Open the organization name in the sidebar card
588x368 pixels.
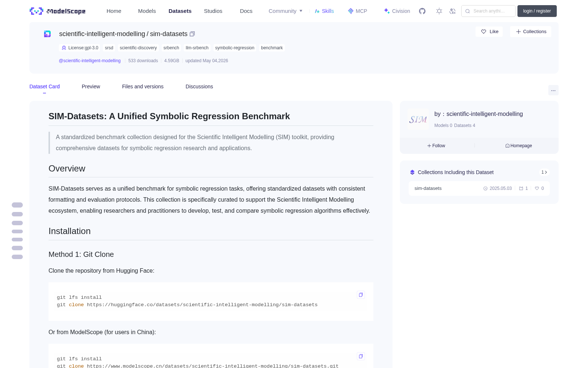coord(485,114)
